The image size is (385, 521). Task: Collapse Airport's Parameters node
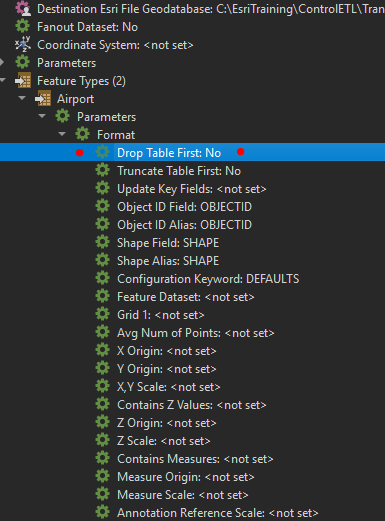click(x=42, y=116)
